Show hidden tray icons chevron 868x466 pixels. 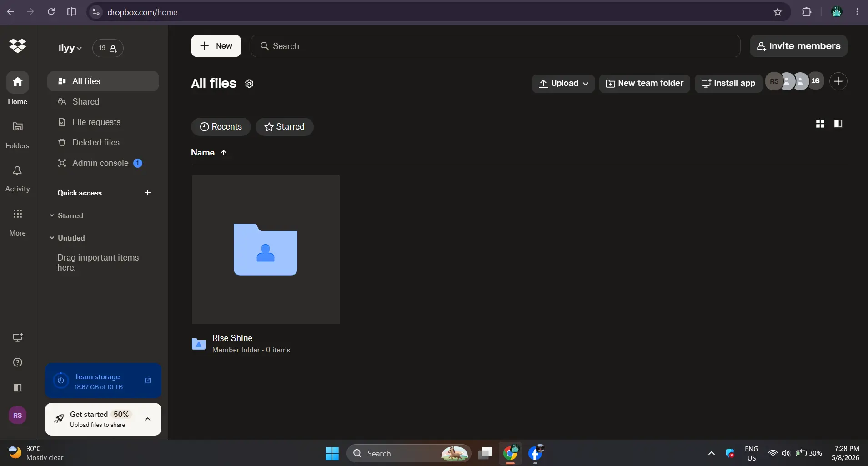coord(712,453)
